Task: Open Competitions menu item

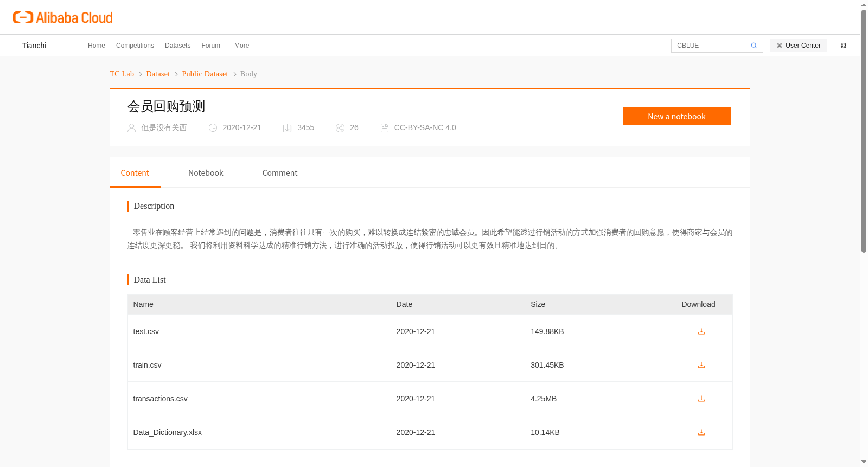Action: click(135, 46)
